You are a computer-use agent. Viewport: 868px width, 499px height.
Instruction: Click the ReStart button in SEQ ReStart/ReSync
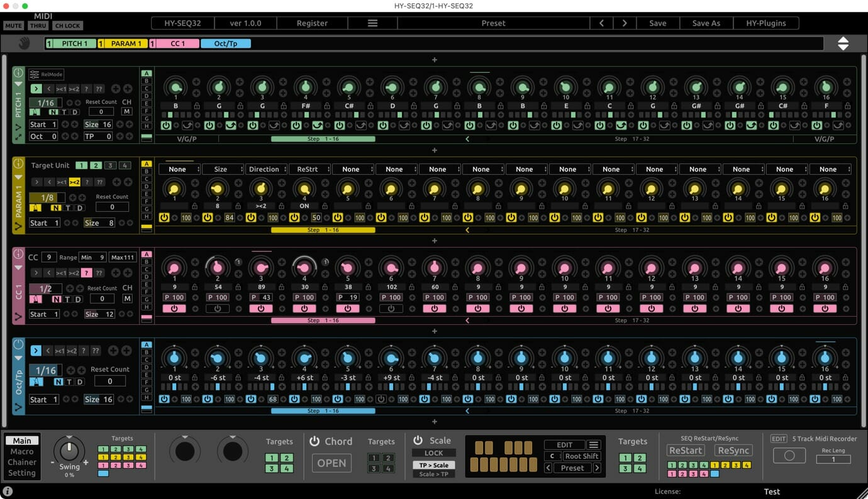point(685,450)
